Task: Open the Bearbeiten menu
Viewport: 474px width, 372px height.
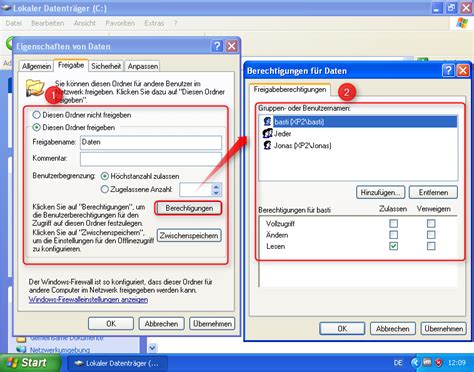Action: [48, 23]
